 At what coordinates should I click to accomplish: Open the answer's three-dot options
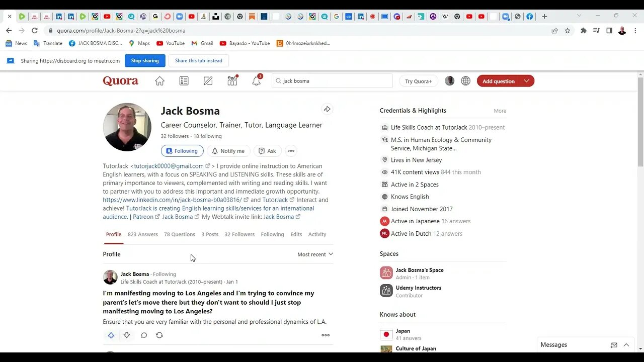click(326, 335)
